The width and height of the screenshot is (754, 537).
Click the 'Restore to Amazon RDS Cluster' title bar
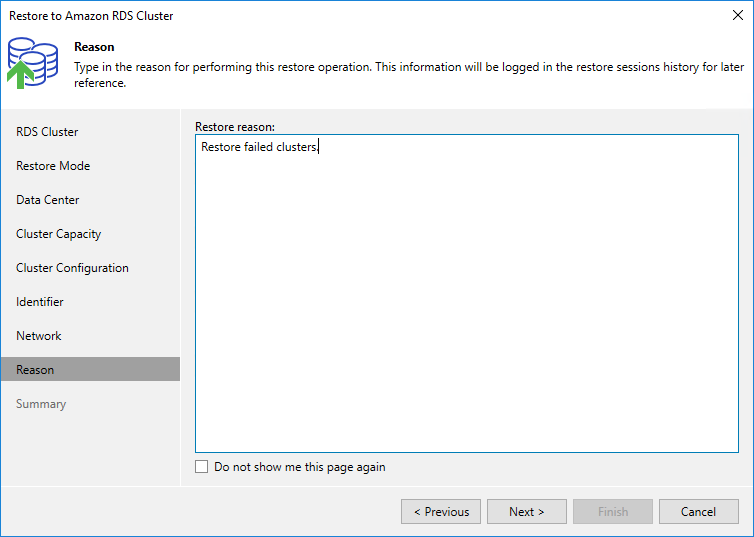point(300,16)
